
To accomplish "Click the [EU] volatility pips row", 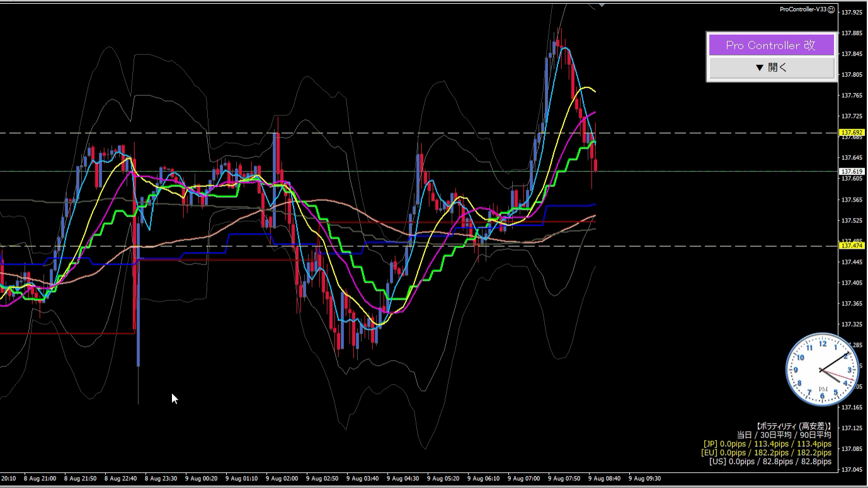I will 767,453.
